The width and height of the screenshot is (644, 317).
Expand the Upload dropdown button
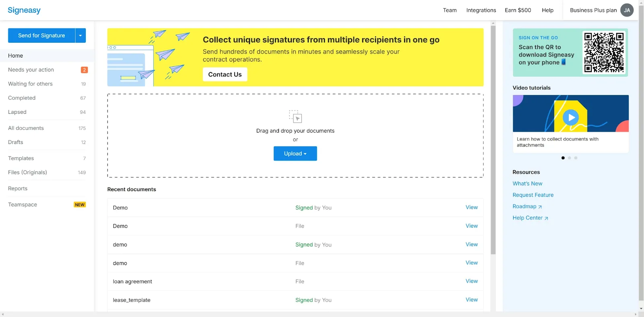pos(295,154)
